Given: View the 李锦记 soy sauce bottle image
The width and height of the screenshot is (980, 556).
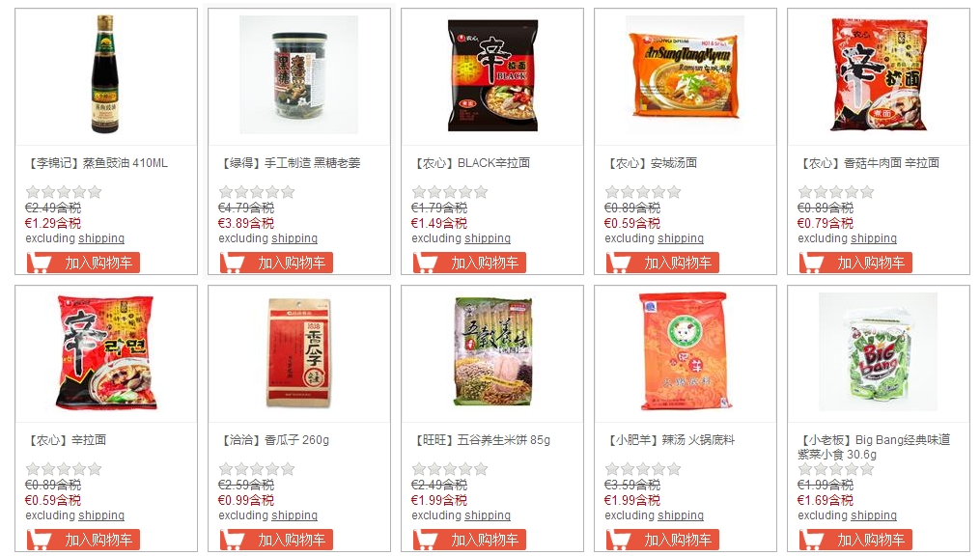Looking at the screenshot, I should click(x=105, y=75).
